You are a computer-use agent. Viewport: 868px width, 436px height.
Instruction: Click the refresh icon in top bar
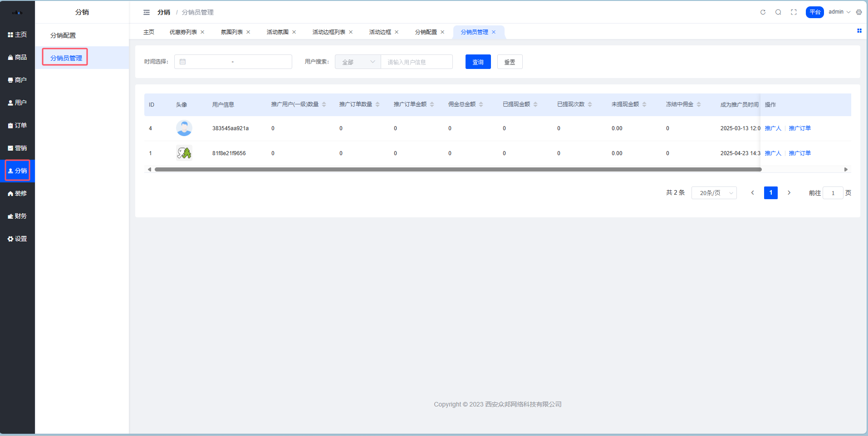(x=763, y=12)
